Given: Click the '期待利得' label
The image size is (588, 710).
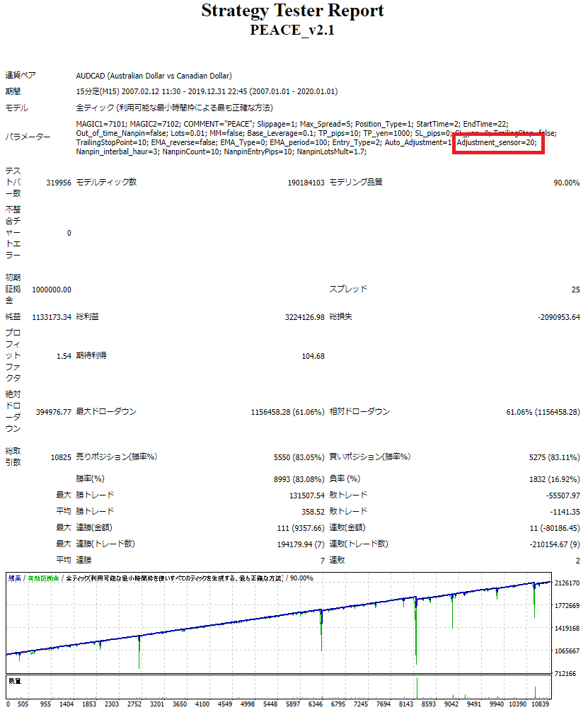Looking at the screenshot, I should [91, 355].
